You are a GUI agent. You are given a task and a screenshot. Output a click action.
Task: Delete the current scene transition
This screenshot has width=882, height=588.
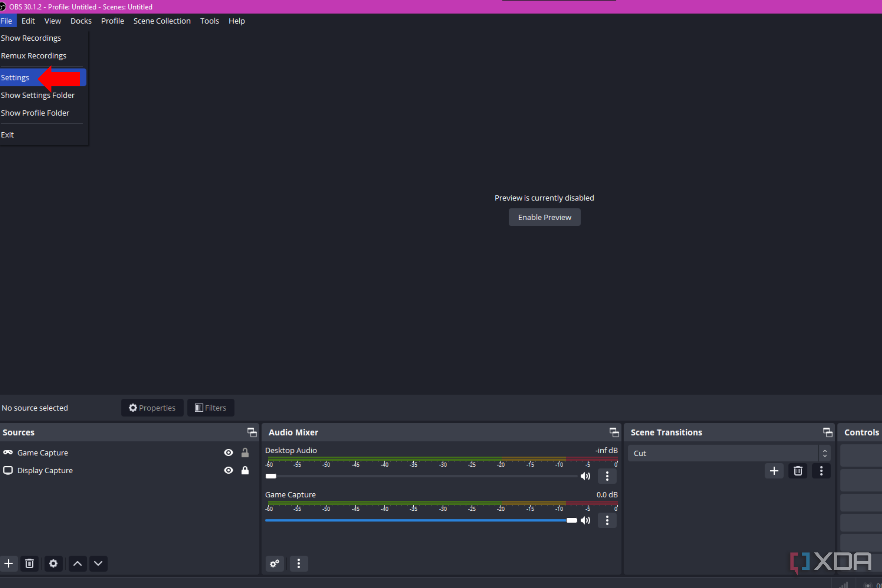pyautogui.click(x=798, y=471)
